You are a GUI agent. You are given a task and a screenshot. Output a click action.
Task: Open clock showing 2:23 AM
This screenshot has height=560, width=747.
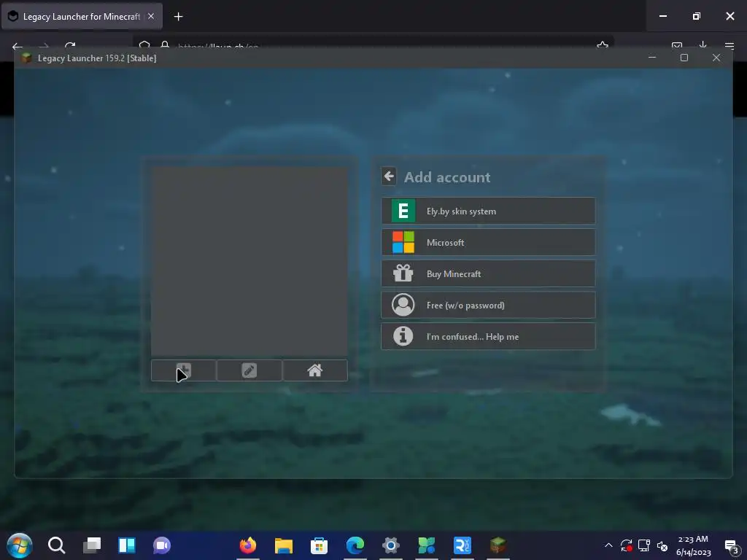(693, 540)
